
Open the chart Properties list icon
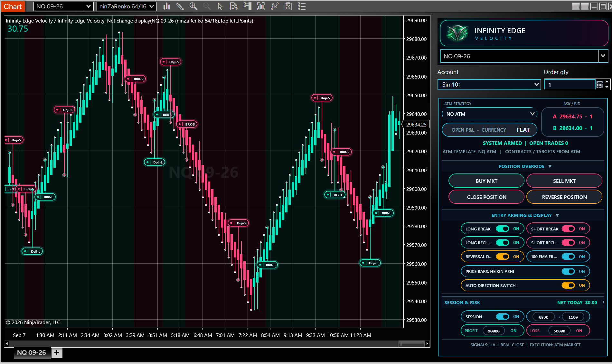(x=302, y=6)
